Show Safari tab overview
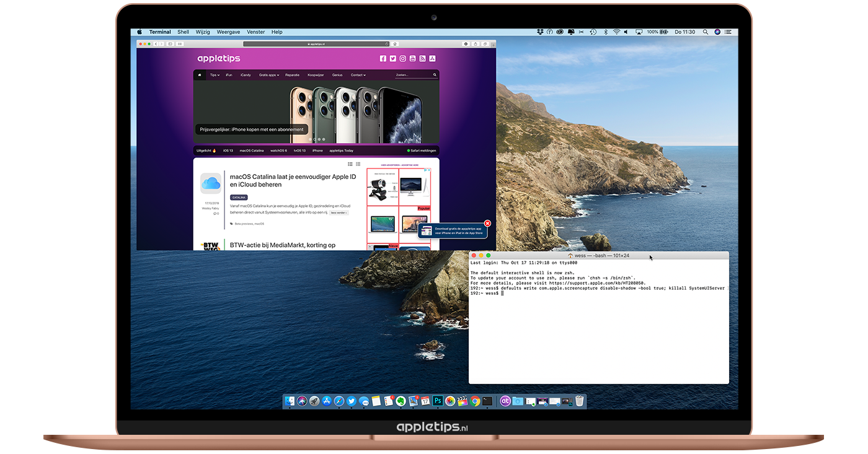 485,44
